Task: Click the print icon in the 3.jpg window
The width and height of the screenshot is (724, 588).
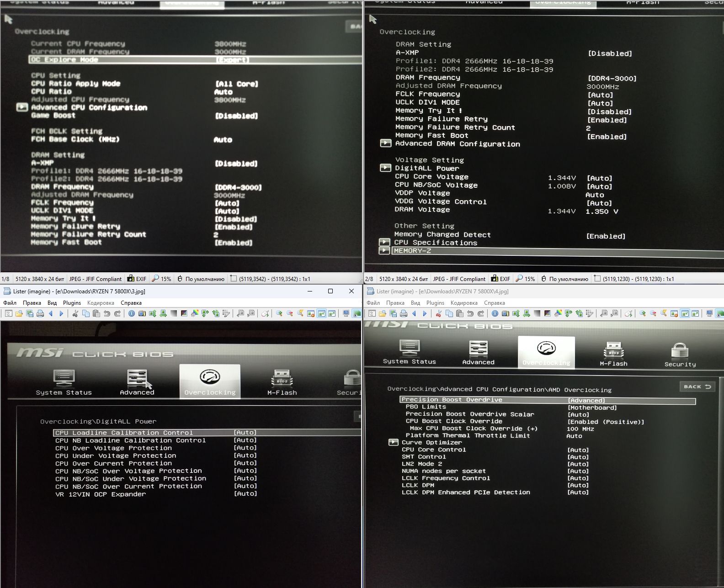Action: [x=40, y=313]
